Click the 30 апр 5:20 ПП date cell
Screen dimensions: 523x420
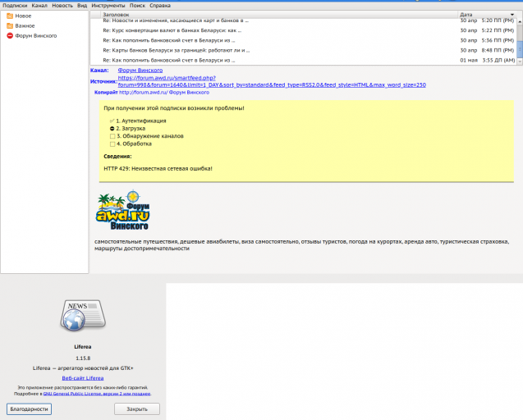pos(487,21)
